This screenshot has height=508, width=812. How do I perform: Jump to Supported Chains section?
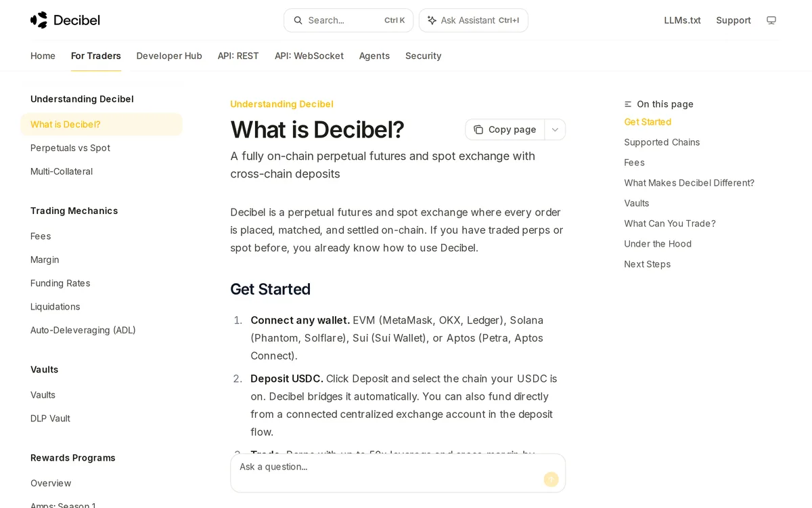(662, 142)
